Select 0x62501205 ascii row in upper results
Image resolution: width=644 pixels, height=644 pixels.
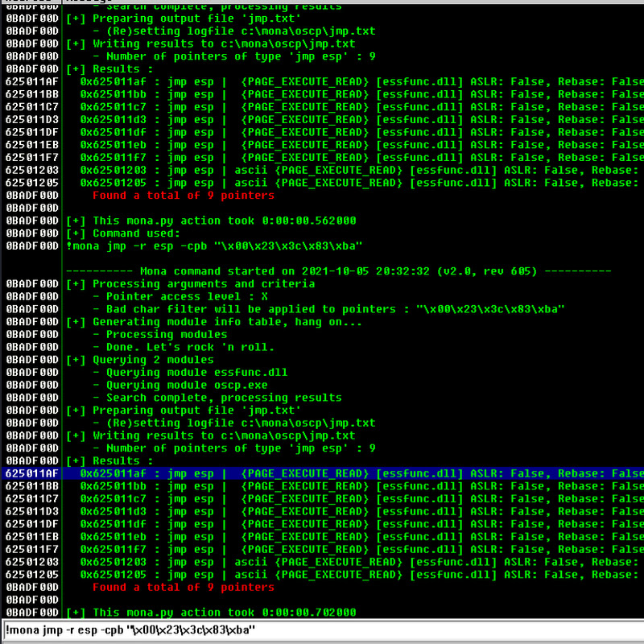322,183
